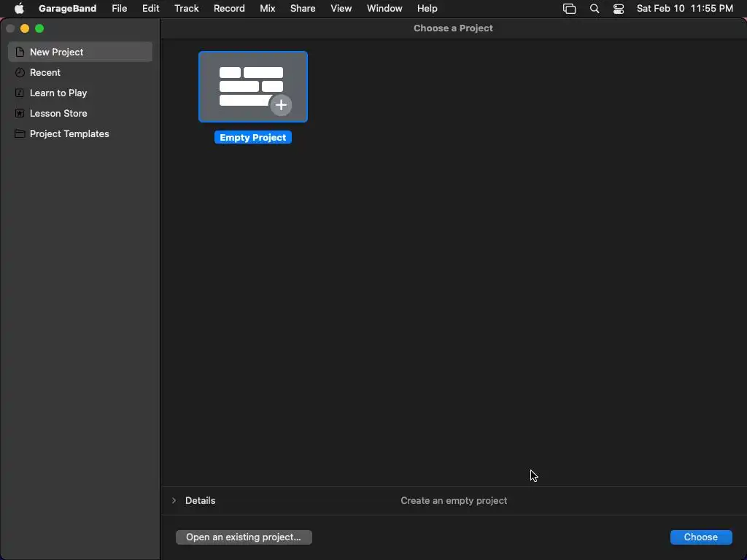Click the plus badge on Empty Project
Viewport: 747px width, 560px height.
tap(281, 105)
